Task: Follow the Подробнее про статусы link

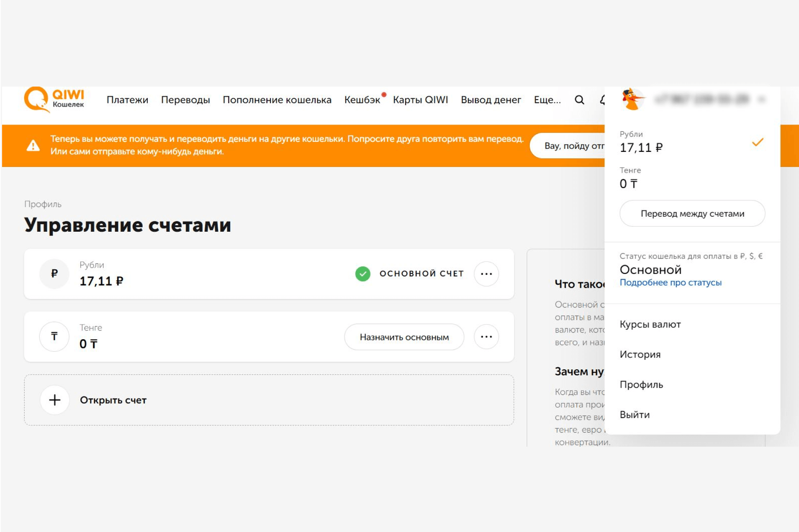Action: point(671,283)
